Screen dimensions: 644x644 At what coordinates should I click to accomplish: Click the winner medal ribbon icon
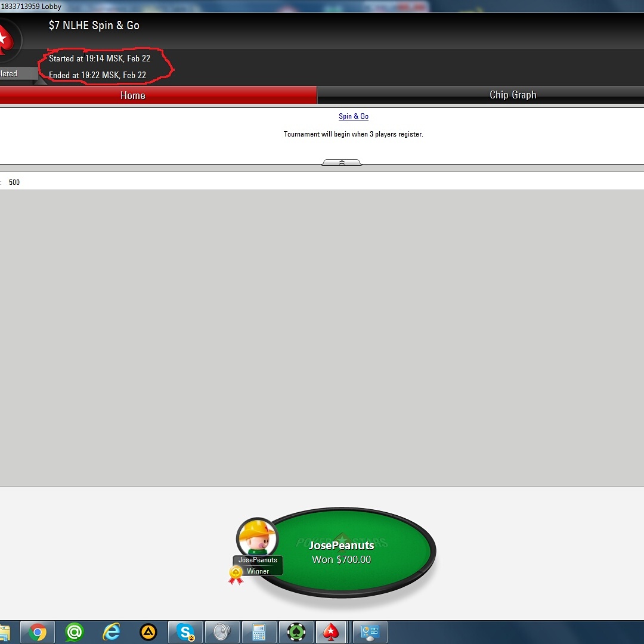click(236, 575)
